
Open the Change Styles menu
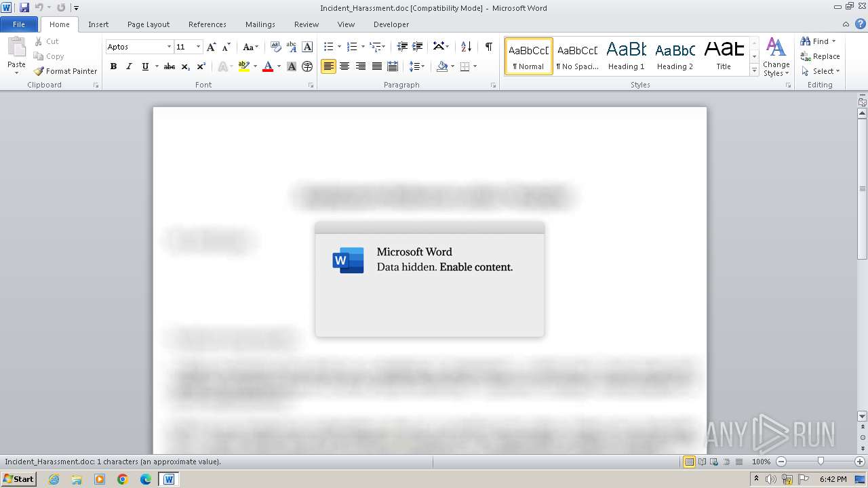776,57
